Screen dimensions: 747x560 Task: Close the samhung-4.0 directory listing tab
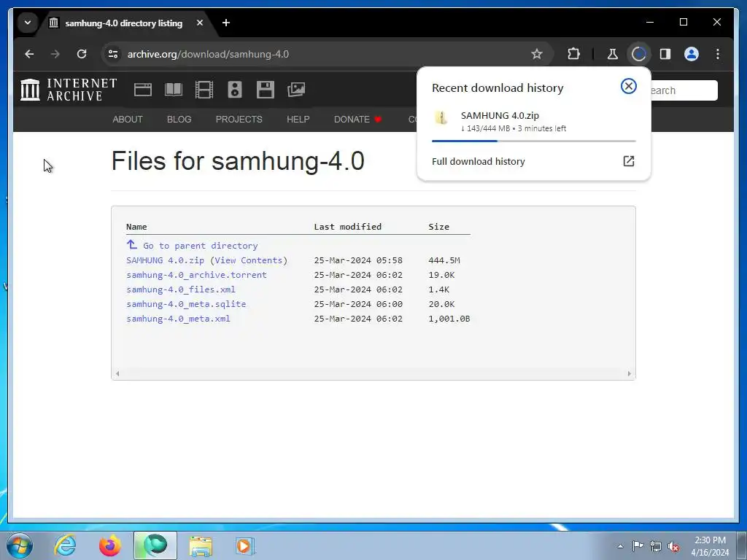(200, 23)
